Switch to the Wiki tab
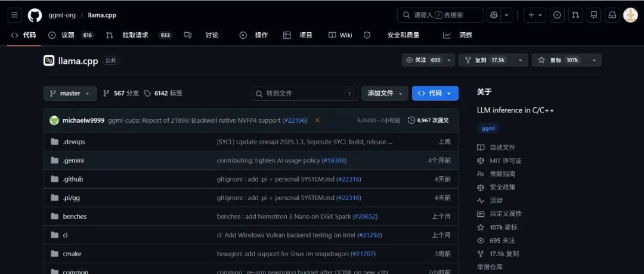 pyautogui.click(x=340, y=35)
